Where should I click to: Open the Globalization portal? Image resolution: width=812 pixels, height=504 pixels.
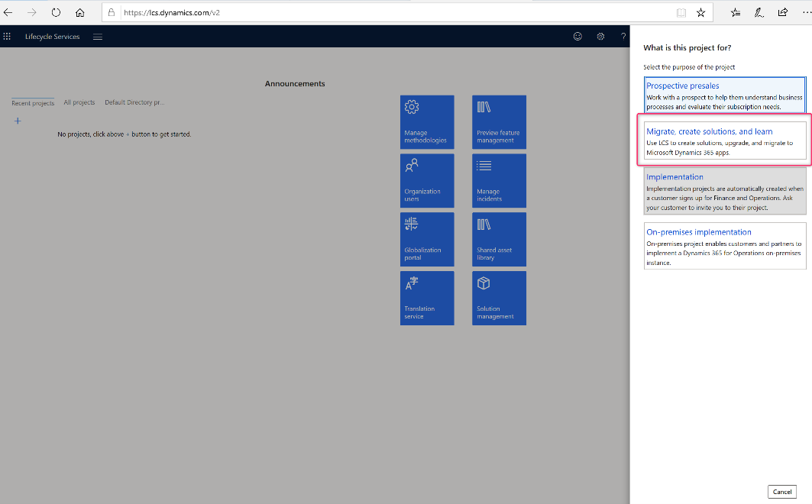[x=426, y=239]
